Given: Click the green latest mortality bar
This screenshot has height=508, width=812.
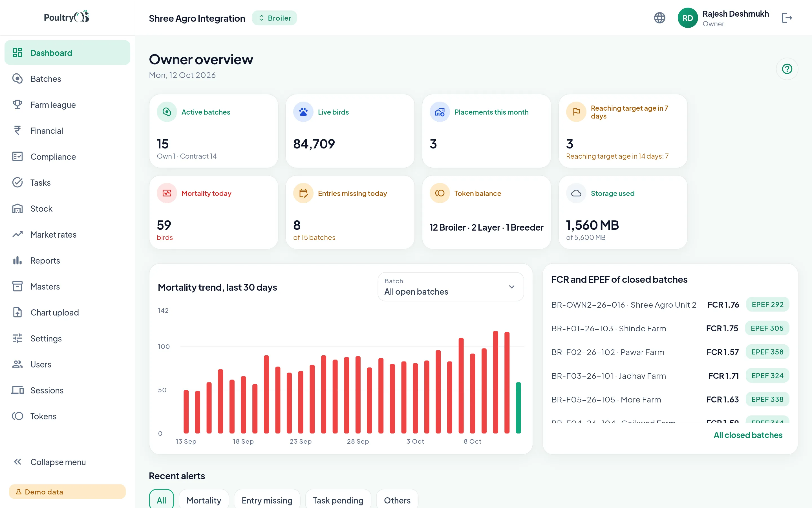Looking at the screenshot, I should [518, 408].
